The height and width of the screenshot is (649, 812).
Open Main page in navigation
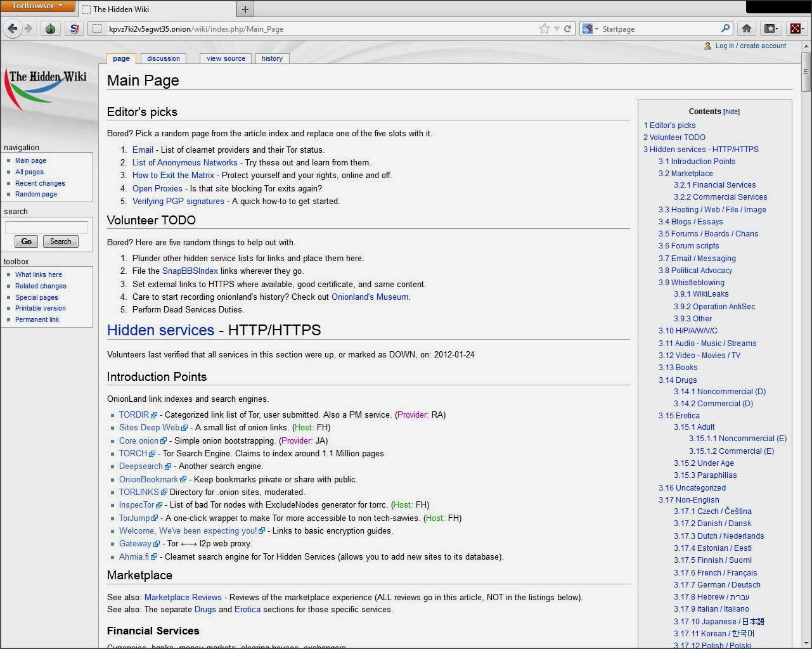(x=30, y=161)
